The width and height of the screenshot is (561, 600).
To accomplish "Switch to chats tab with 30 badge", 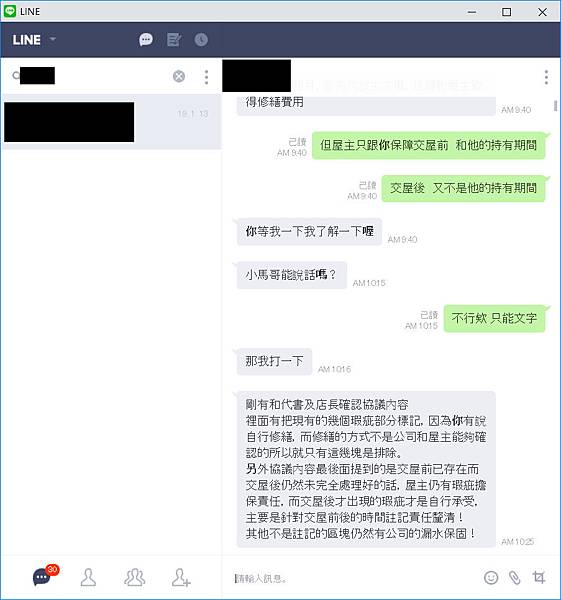I will [x=44, y=576].
